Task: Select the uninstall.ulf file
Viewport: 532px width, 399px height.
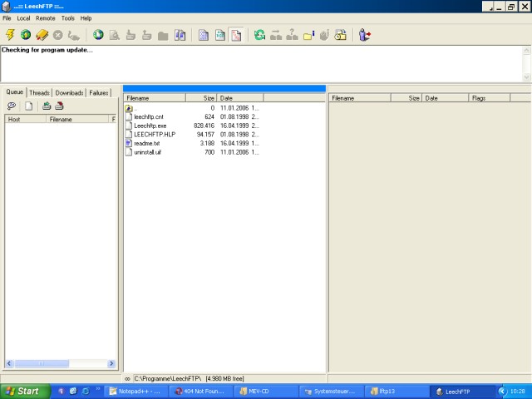Action: (192, 152)
